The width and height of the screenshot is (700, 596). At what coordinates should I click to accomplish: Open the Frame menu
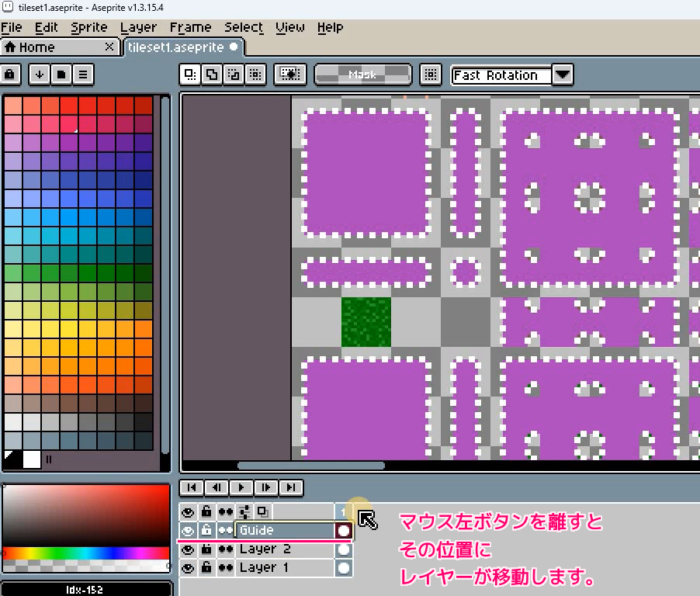(x=190, y=27)
